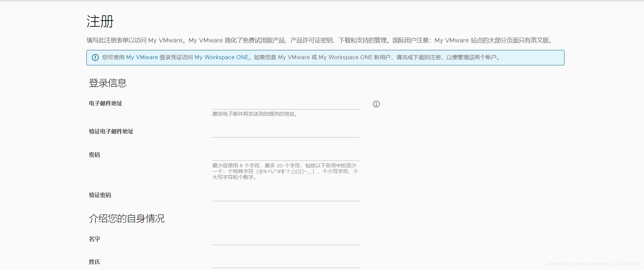Click the 姓氏 label
The image size is (644, 270).
95,262
